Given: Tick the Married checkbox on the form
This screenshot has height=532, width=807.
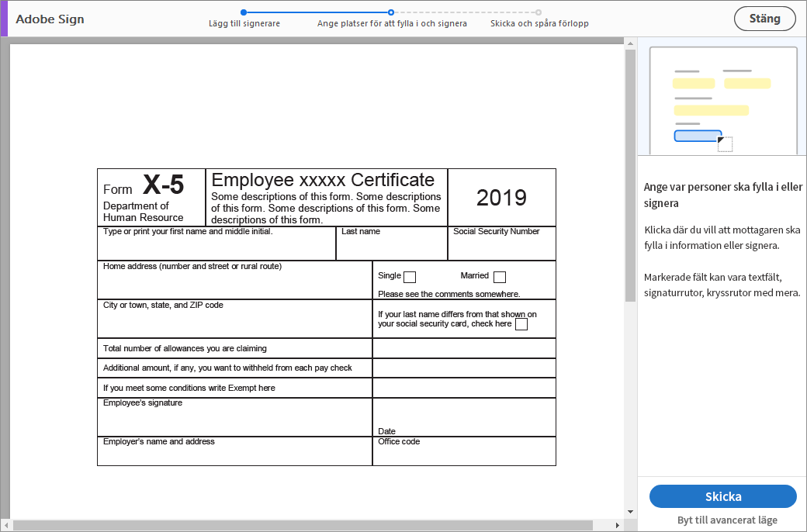Looking at the screenshot, I should 499,277.
